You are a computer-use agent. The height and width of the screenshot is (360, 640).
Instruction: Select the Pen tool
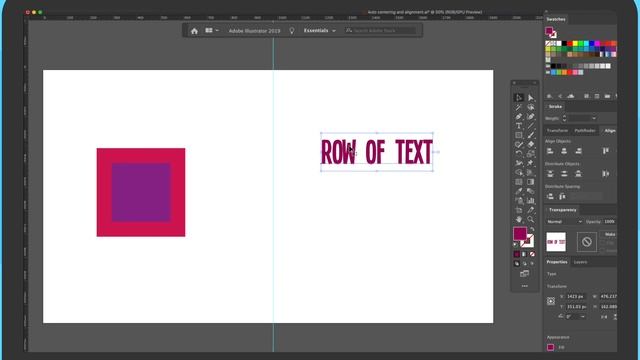[x=519, y=117]
